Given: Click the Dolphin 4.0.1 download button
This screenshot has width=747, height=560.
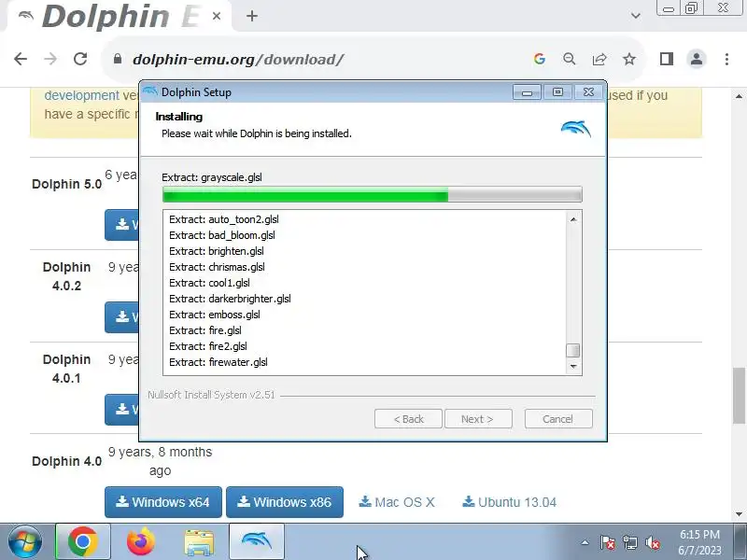Looking at the screenshot, I should (x=122, y=410).
